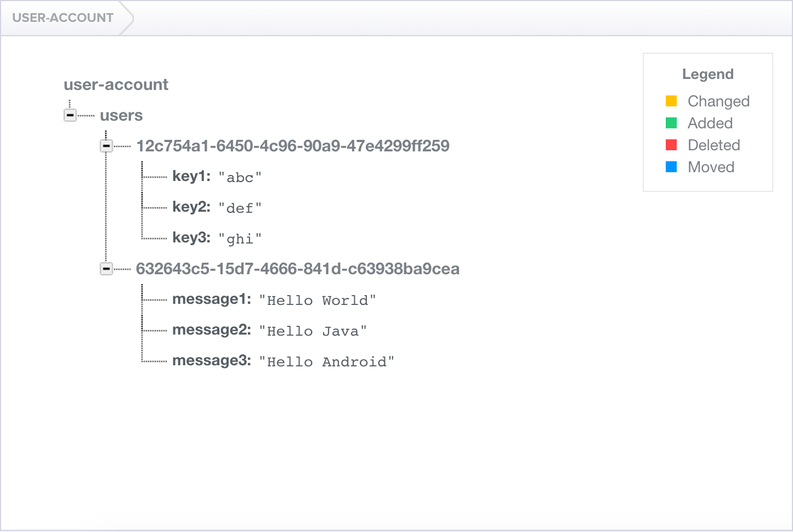Viewport: 793px width, 532px height.
Task: Click the users label in the tree
Action: (x=121, y=115)
